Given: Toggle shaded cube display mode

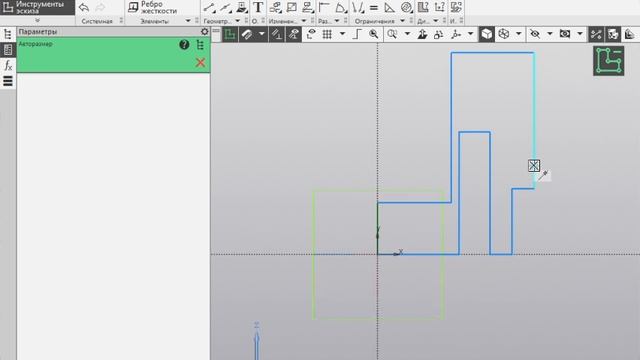Looking at the screenshot, I should 487,34.
